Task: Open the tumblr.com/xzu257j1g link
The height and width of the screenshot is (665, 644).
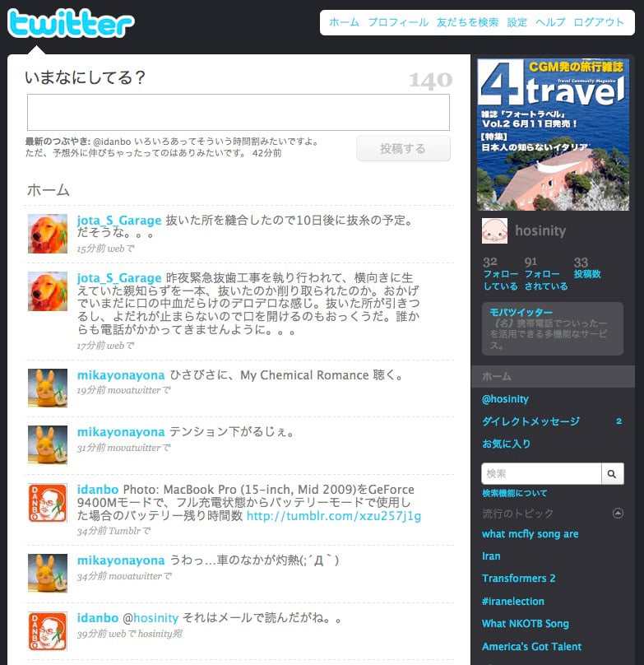Action: pos(334,516)
